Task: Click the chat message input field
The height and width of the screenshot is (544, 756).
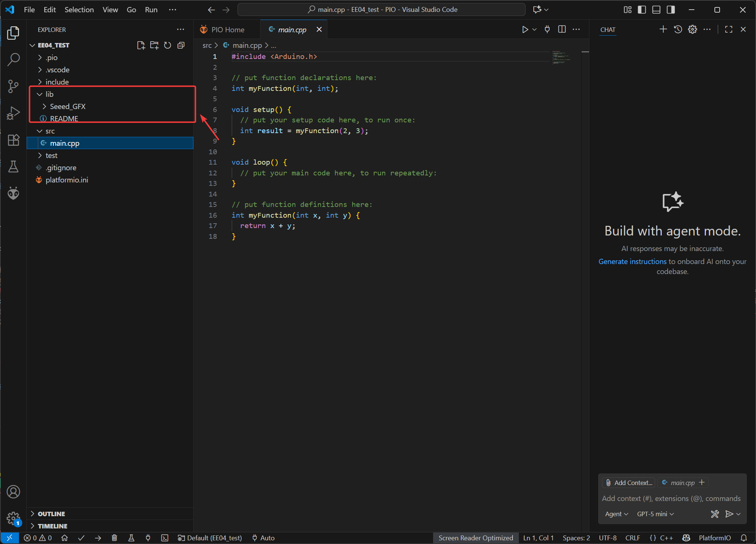Action: pos(671,498)
